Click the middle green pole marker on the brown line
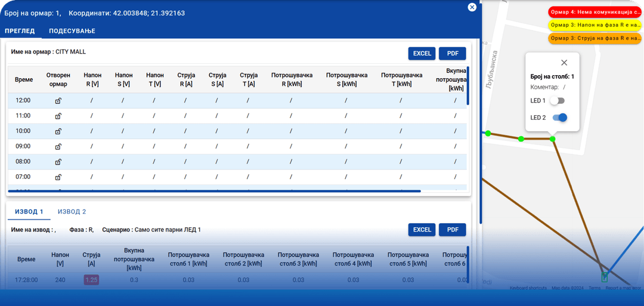The width and height of the screenshot is (644, 306). (521, 139)
